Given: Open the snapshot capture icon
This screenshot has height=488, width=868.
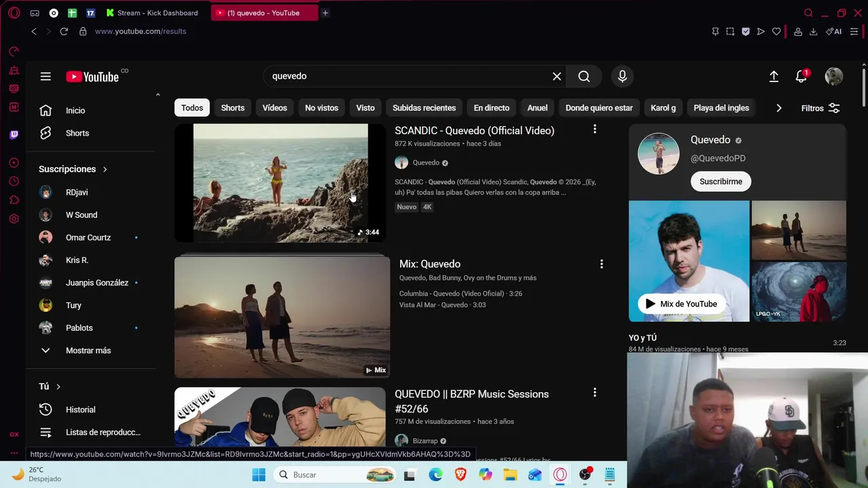Looking at the screenshot, I should (x=730, y=31).
